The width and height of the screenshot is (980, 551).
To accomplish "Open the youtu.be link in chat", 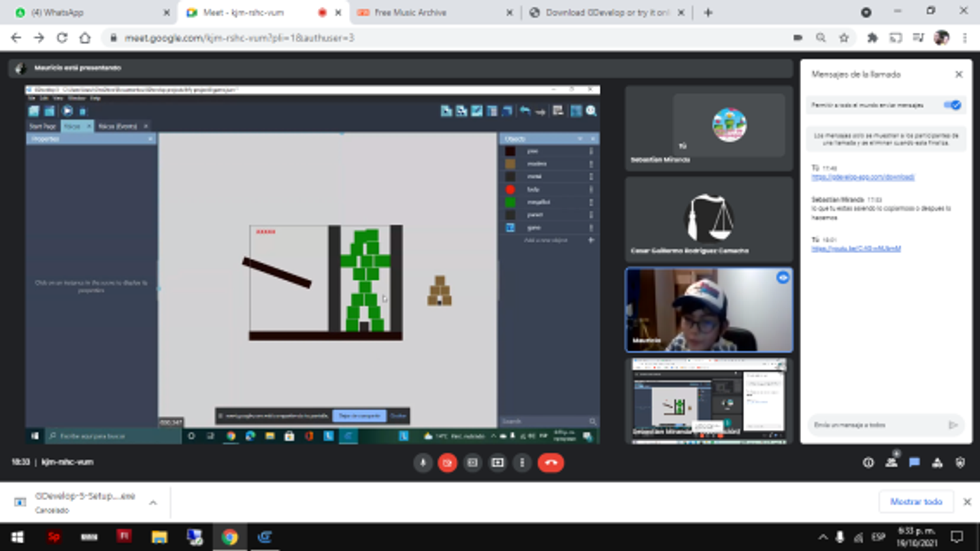I will (856, 248).
